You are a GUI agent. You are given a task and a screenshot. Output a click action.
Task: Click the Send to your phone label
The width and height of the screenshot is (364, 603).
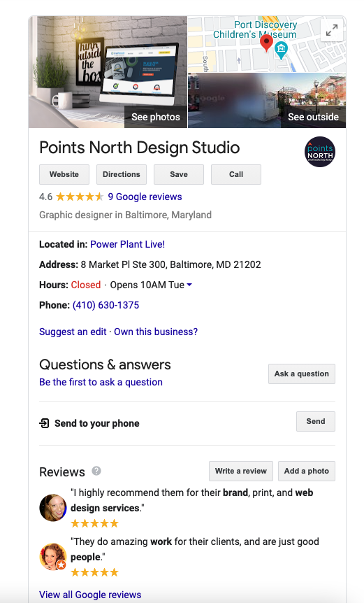(96, 423)
